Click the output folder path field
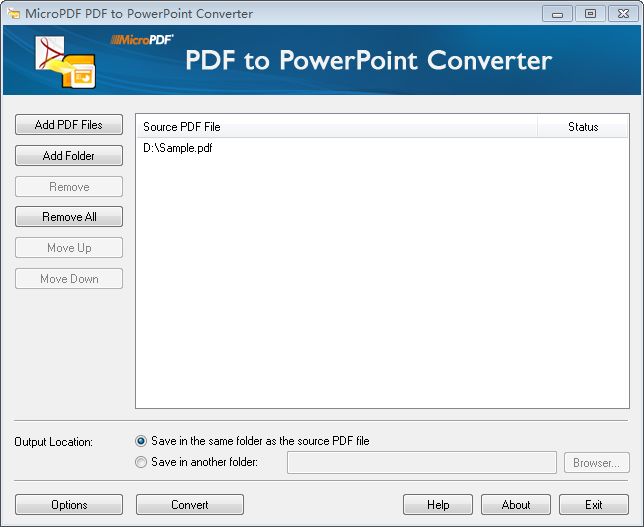Image resolution: width=644 pixels, height=527 pixels. tap(422, 463)
